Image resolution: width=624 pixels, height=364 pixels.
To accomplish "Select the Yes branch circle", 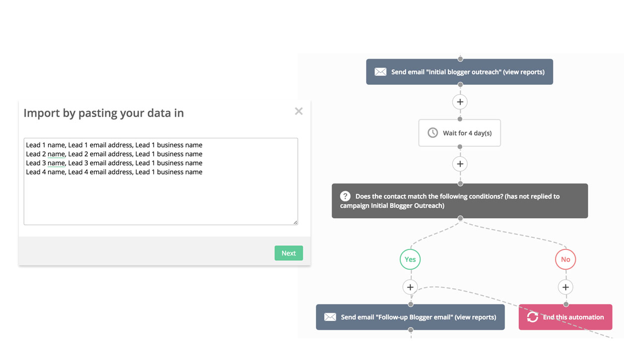I will pos(410,259).
